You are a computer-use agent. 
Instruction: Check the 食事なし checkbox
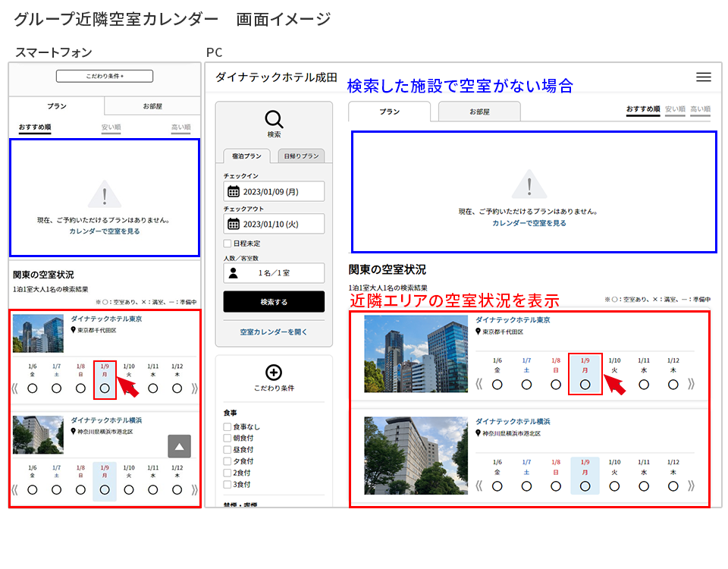pos(227,426)
